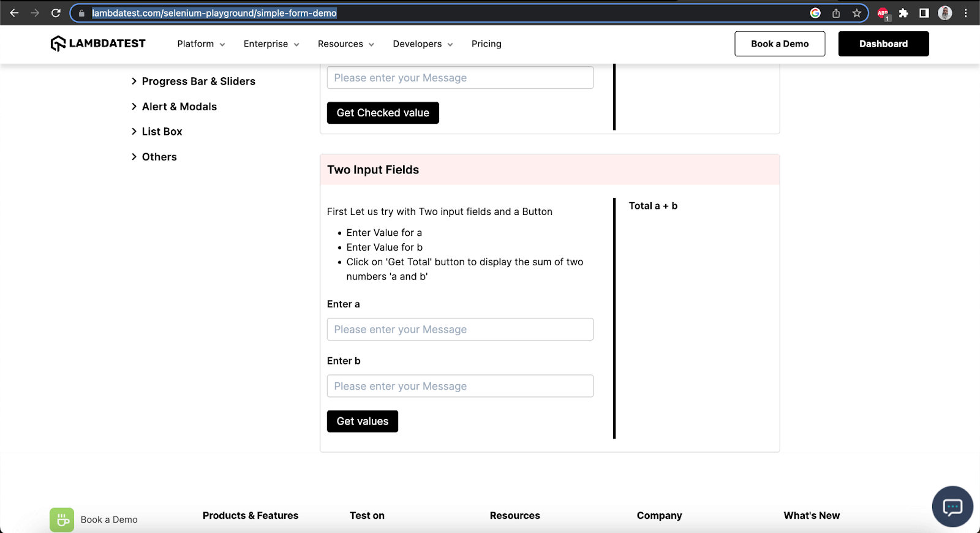
Task: Click the top message input field
Action: point(460,78)
